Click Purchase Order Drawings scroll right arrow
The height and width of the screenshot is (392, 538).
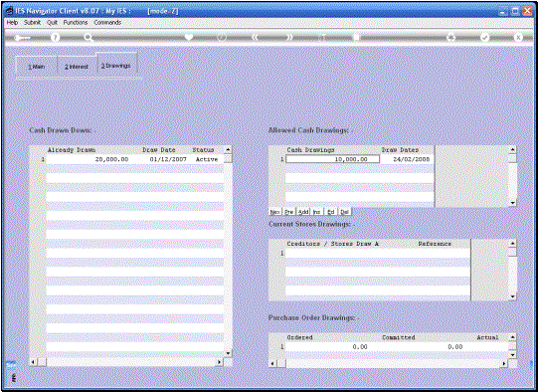pyautogui.click(x=503, y=363)
